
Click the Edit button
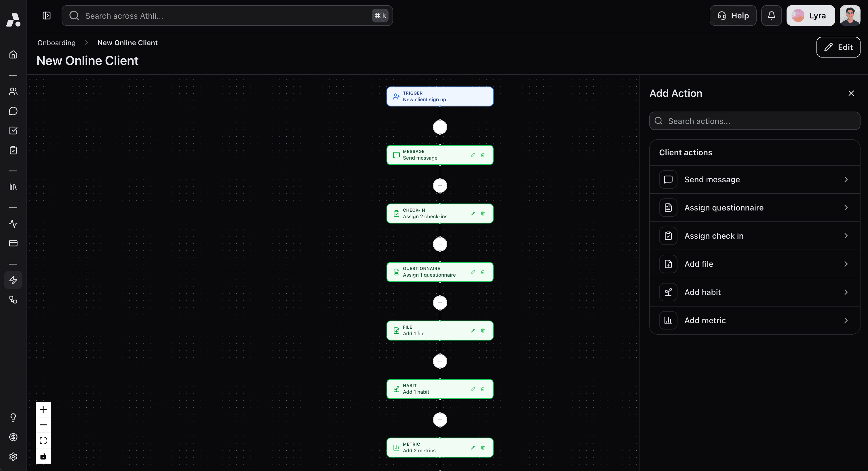[838, 47]
